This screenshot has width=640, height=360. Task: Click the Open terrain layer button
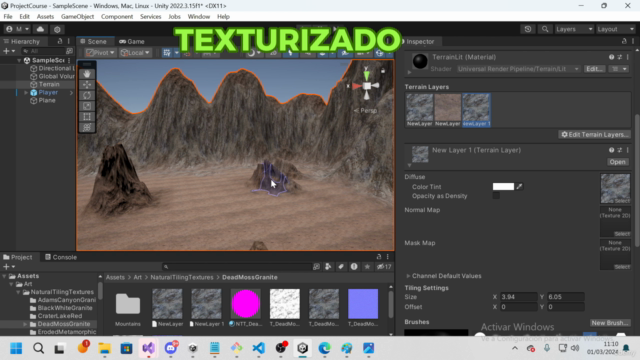tap(617, 162)
